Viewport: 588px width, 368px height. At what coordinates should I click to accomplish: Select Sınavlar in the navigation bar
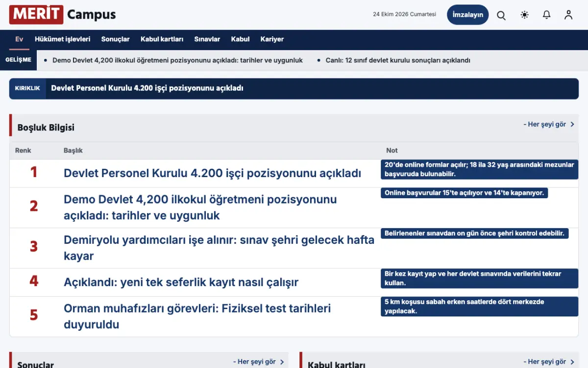(x=207, y=39)
